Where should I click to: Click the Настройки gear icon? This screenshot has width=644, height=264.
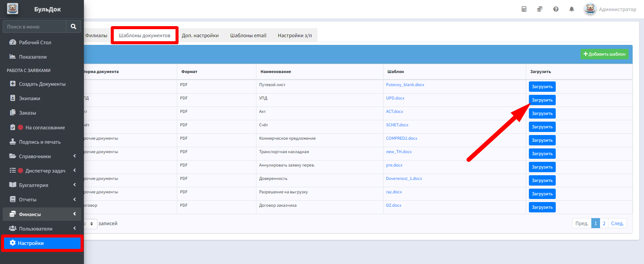click(13, 243)
